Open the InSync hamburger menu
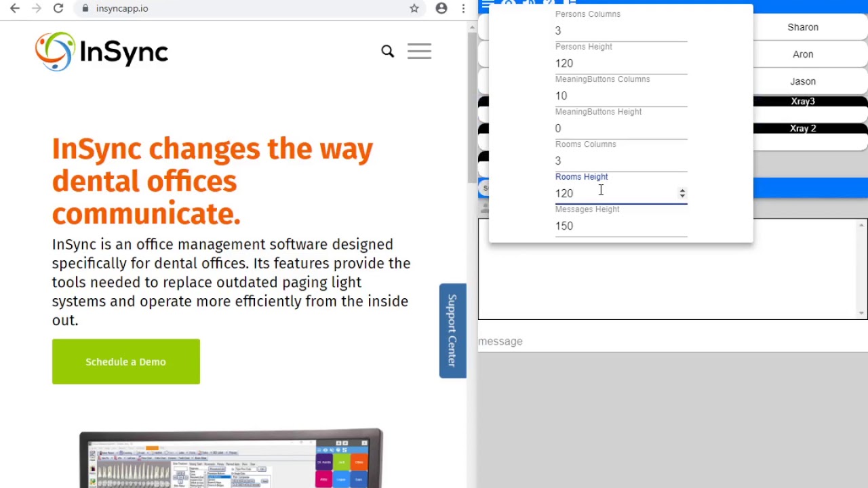Viewport: 868px width, 488px height. 419,51
